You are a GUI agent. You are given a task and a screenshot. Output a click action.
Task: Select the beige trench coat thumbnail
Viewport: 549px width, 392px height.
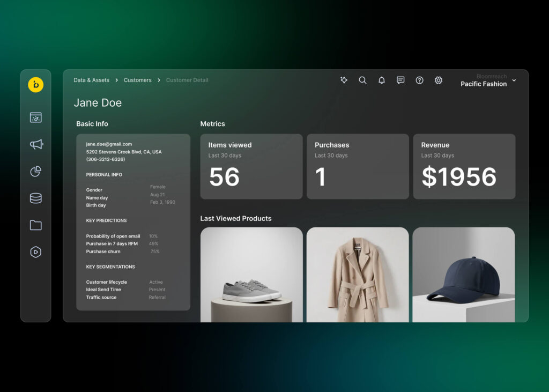(x=358, y=275)
